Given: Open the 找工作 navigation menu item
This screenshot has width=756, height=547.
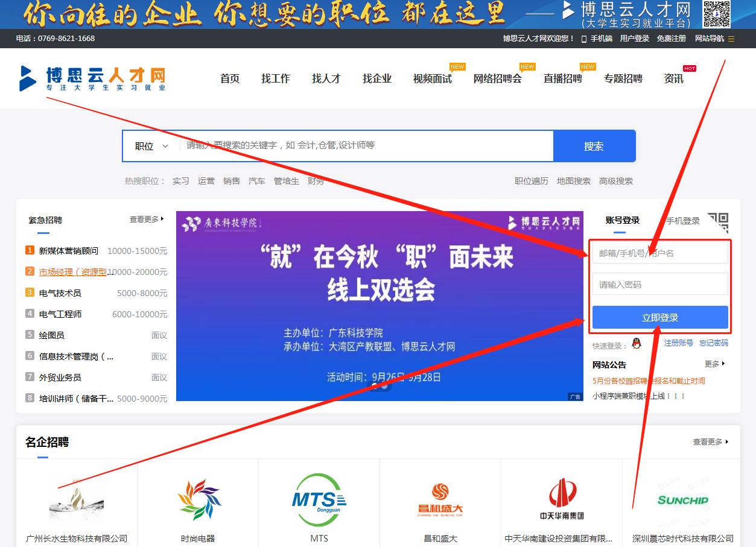Looking at the screenshot, I should tap(276, 78).
